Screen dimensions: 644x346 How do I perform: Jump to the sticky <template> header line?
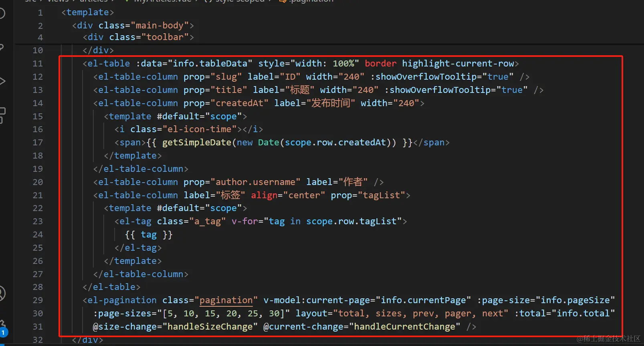tap(88, 12)
